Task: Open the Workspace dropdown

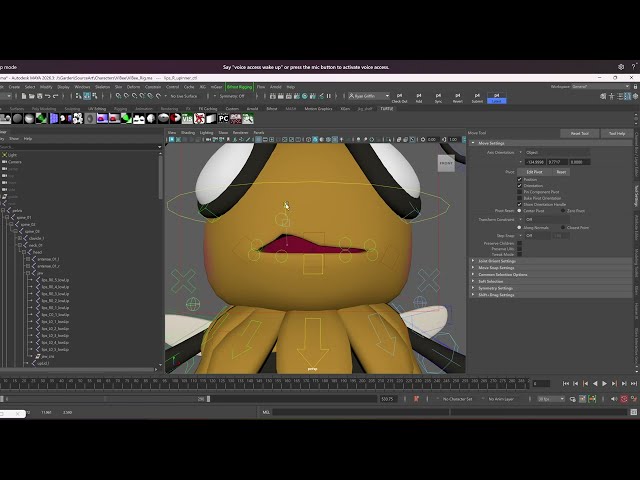Action: coord(600,87)
